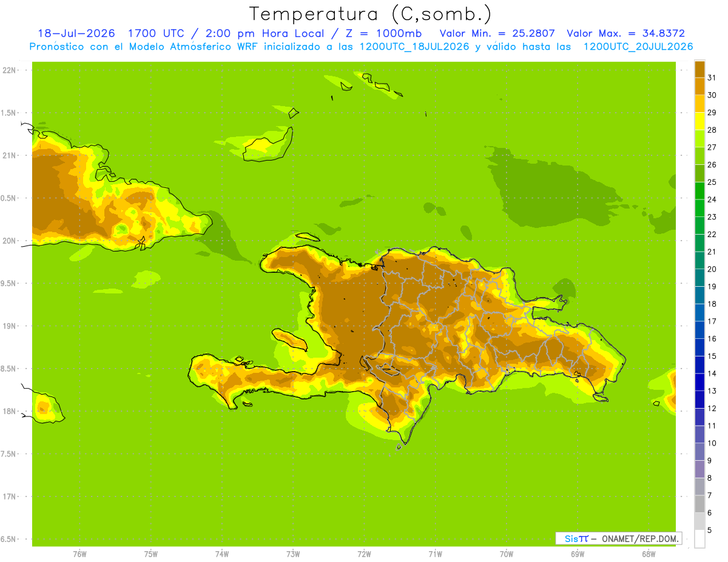728x562 pixels.
Task: Click the '1.5N' latitude label
Action: tap(10, 113)
